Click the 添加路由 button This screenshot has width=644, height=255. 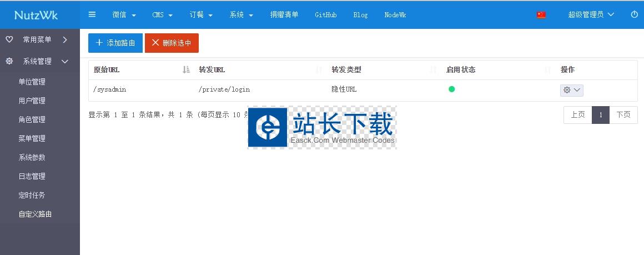tap(115, 43)
